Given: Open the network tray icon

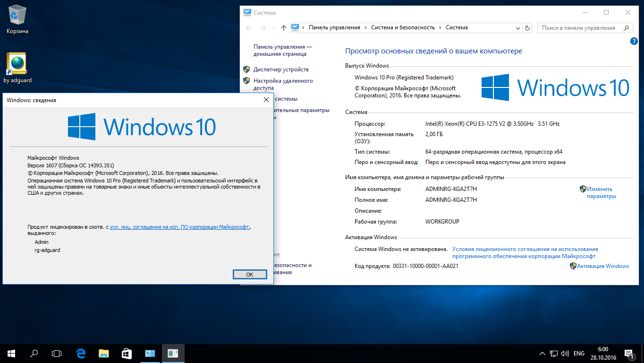Looking at the screenshot, I should [554, 354].
